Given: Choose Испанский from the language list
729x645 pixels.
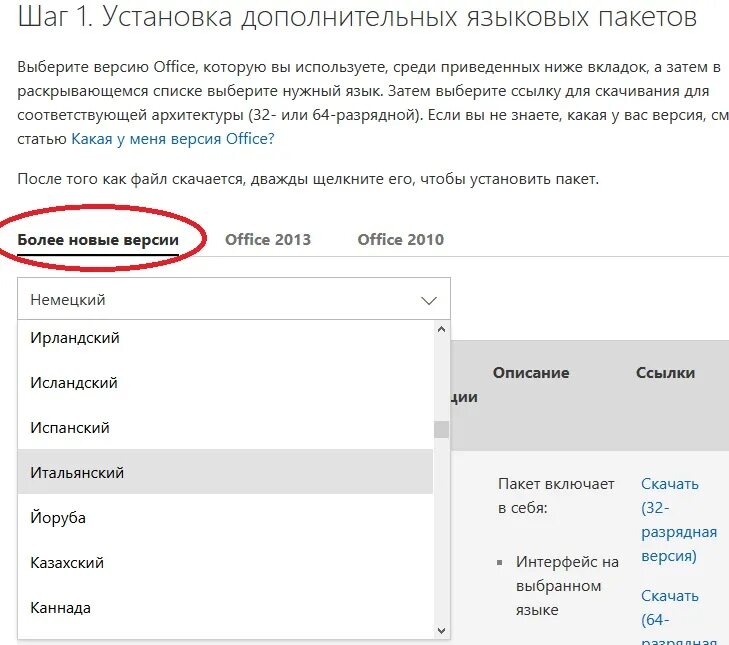Looking at the screenshot, I should coord(225,428).
